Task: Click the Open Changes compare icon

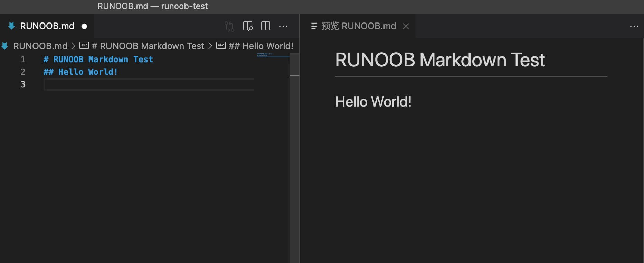Action: pyautogui.click(x=229, y=26)
